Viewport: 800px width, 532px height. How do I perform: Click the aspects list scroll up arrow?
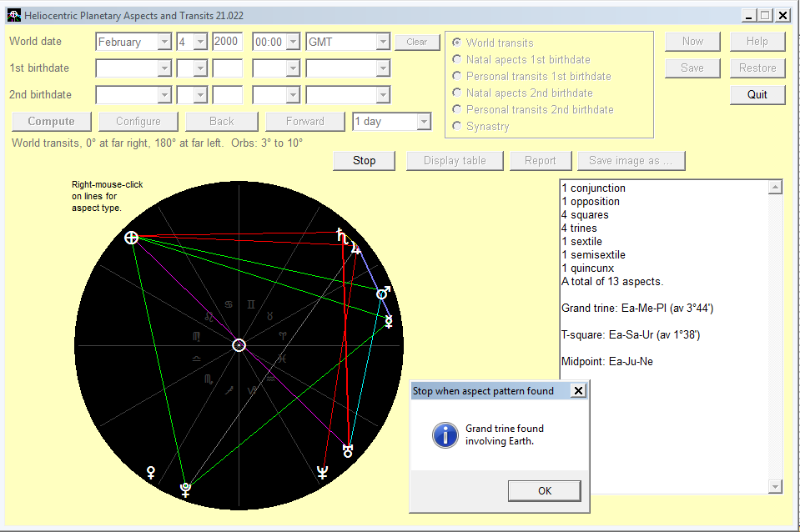775,187
